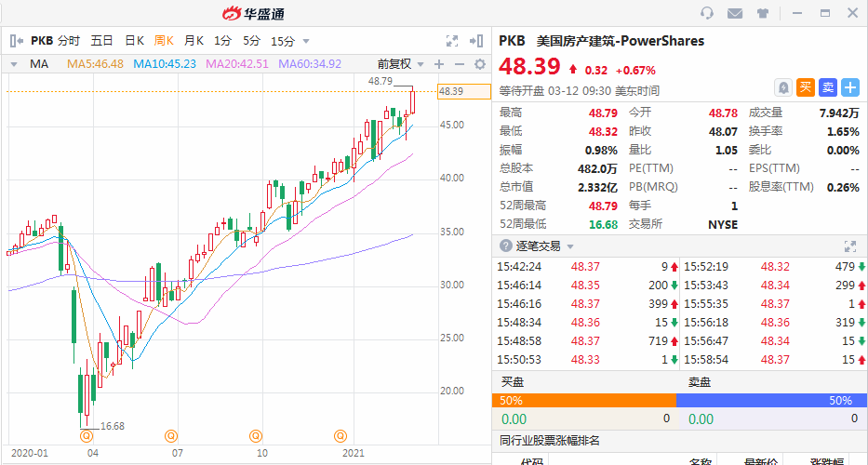
Task: Click the Q event marker near the 07 axis label
Action: point(171,436)
